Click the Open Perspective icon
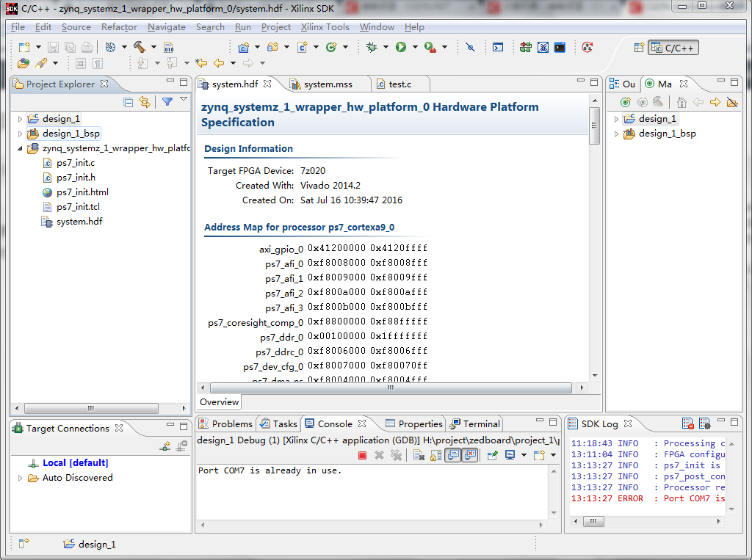The width and height of the screenshot is (752, 560). click(639, 48)
